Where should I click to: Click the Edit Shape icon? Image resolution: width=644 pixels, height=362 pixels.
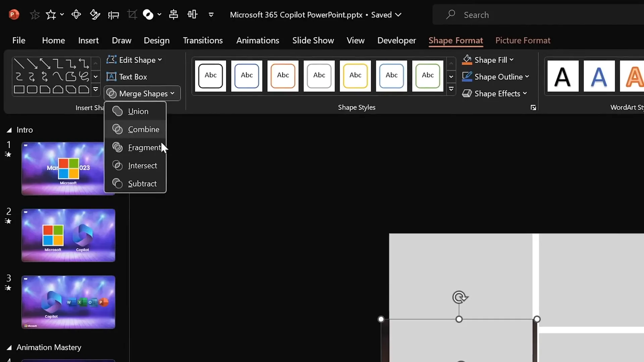[x=112, y=60]
